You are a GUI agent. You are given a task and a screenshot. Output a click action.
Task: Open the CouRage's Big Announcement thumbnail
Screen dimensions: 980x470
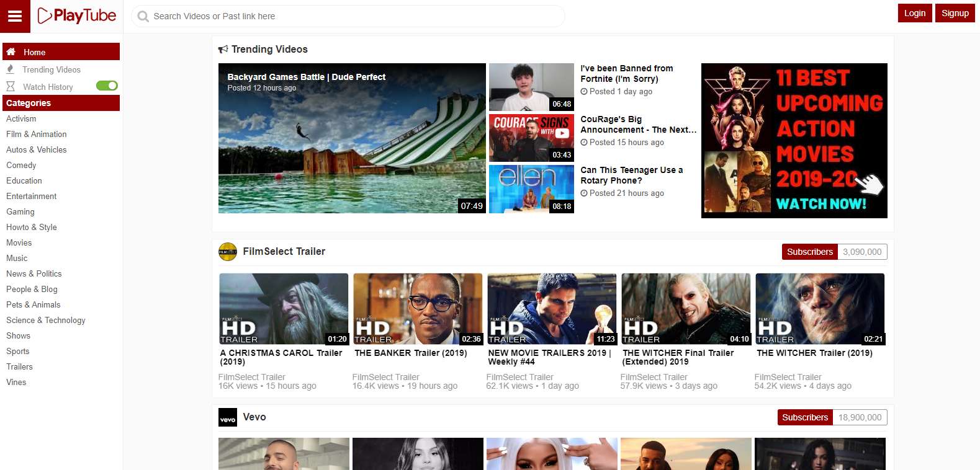click(531, 138)
